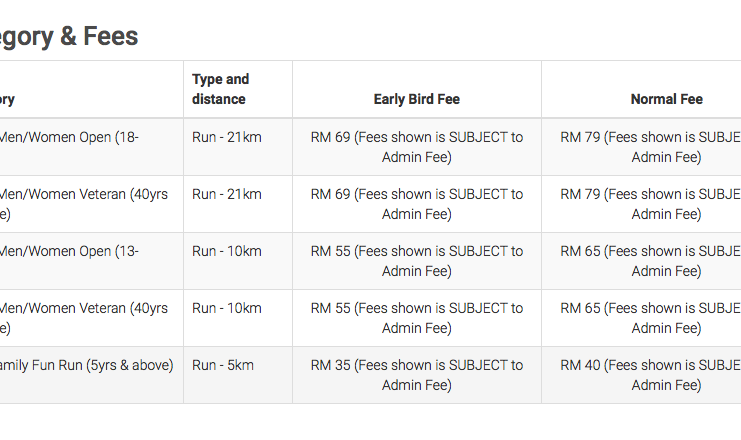
Task: Click second RM 69 early bird fee cell
Action: pyautogui.click(x=417, y=204)
